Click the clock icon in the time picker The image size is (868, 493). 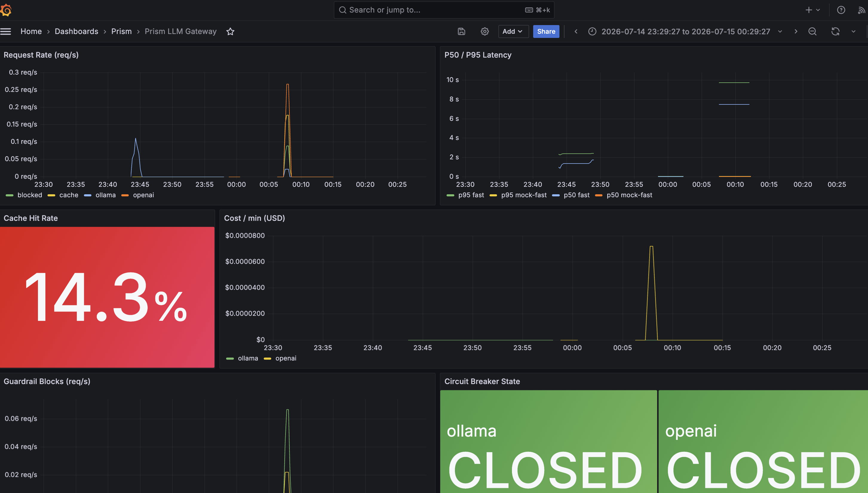592,32
